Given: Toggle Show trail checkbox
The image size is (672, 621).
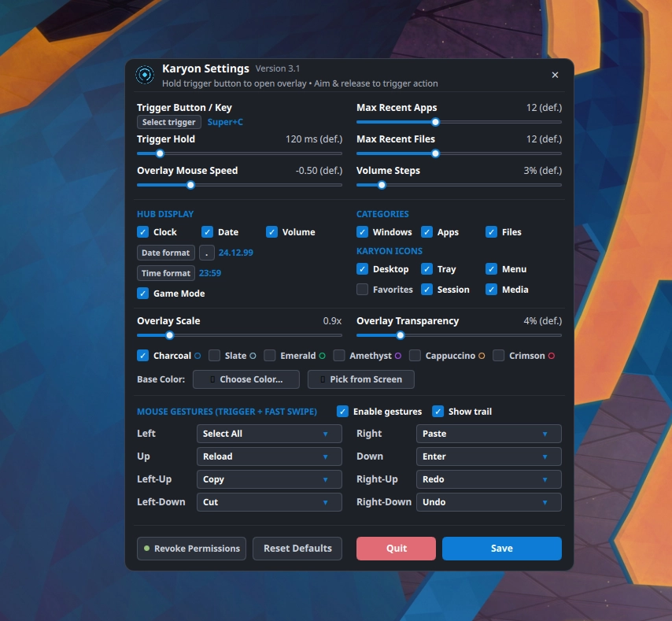Looking at the screenshot, I should (x=438, y=412).
